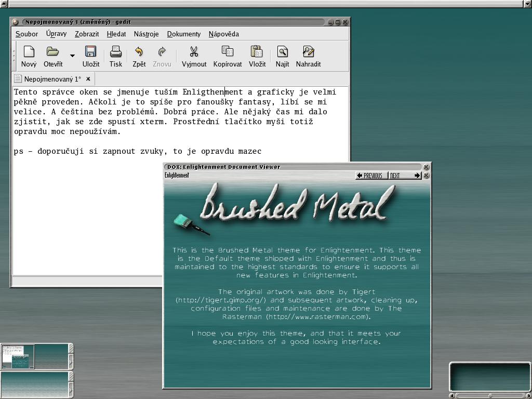The image size is (532, 399).
Task: Go to the Next page in DOX viewer
Action: click(x=405, y=176)
